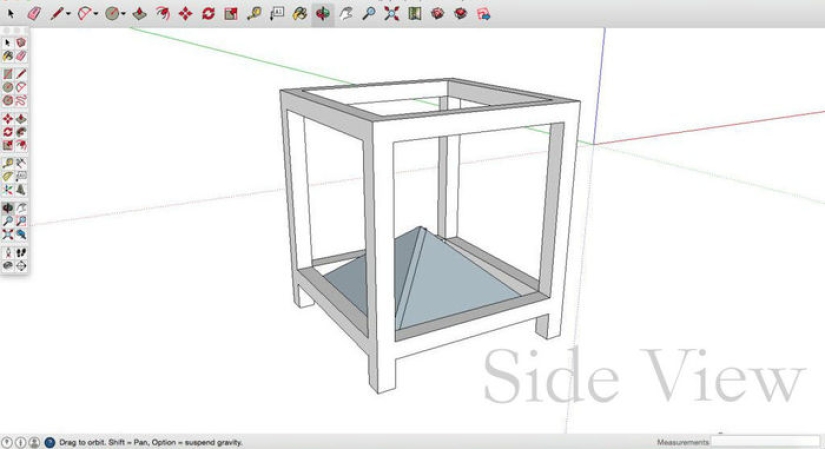Select the arrow Select tool in left palette
The image size is (825, 449).
click(8, 43)
